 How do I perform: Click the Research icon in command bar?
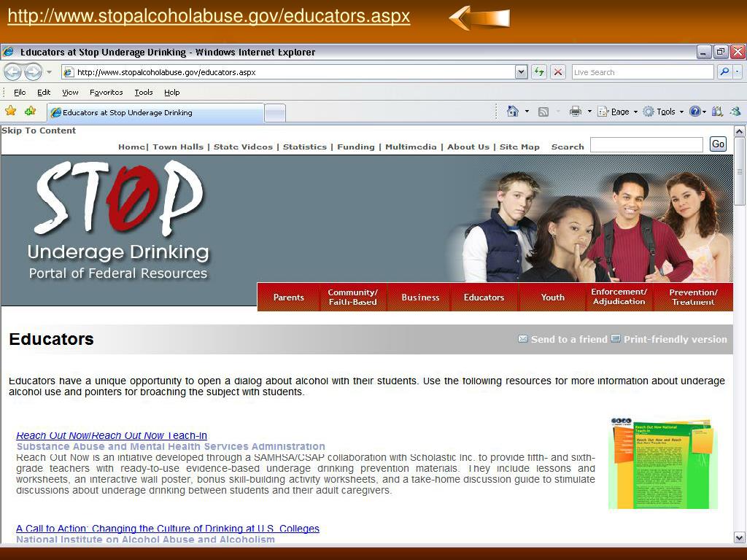(x=717, y=112)
